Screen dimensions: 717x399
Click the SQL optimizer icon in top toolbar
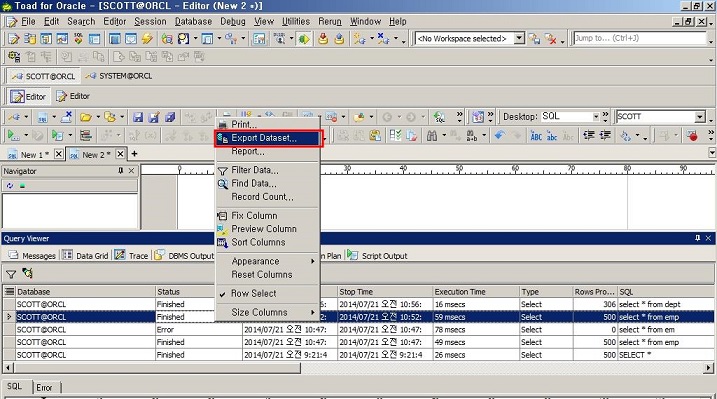coord(78,39)
